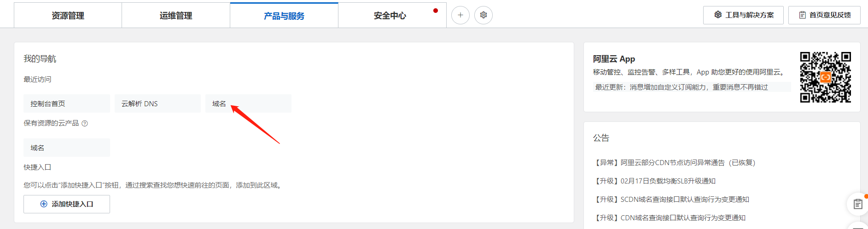The width and height of the screenshot is (868, 229).
Task: Switch to the 资源管理 tab
Action: coord(68,16)
